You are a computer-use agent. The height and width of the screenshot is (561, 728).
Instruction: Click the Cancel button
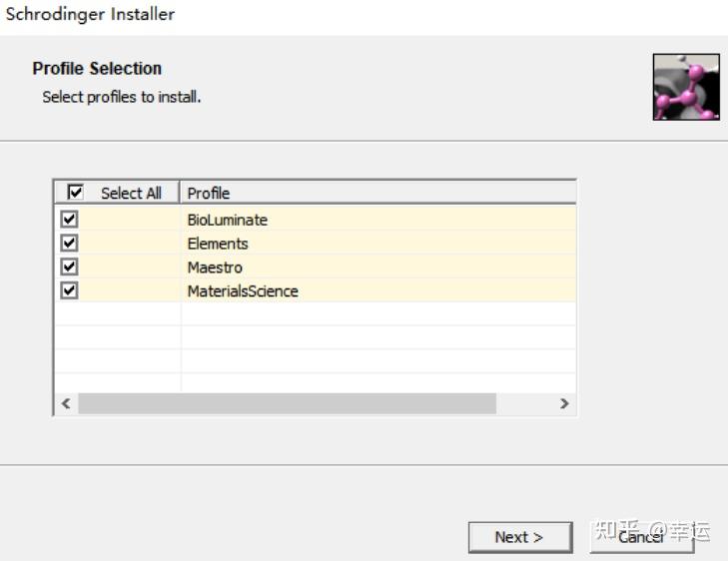pos(642,537)
